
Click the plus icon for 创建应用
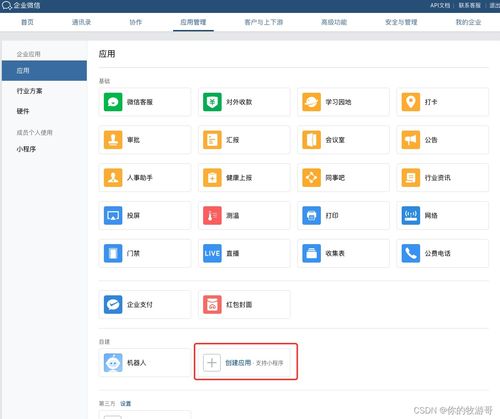pyautogui.click(x=212, y=363)
